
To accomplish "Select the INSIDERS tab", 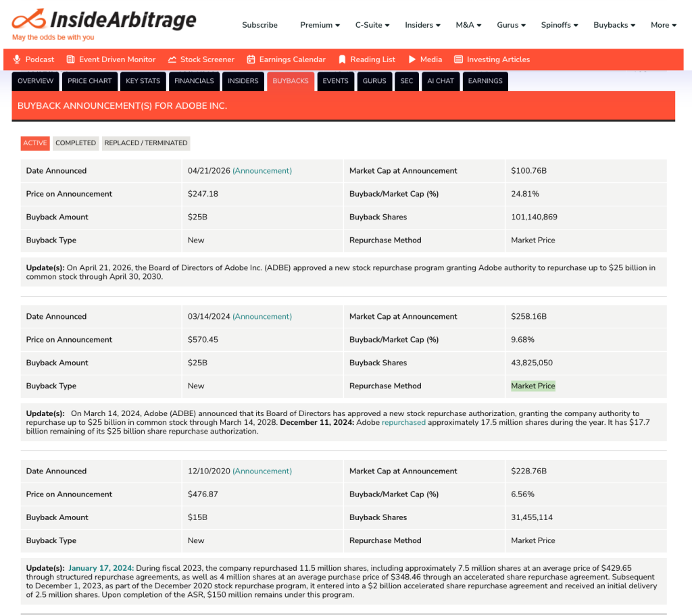I will [x=243, y=81].
